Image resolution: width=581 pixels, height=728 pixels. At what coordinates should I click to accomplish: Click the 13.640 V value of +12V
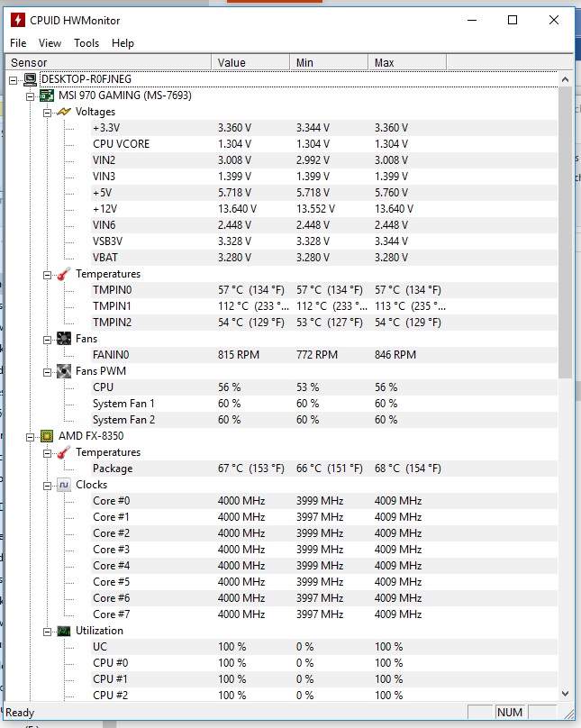click(237, 209)
